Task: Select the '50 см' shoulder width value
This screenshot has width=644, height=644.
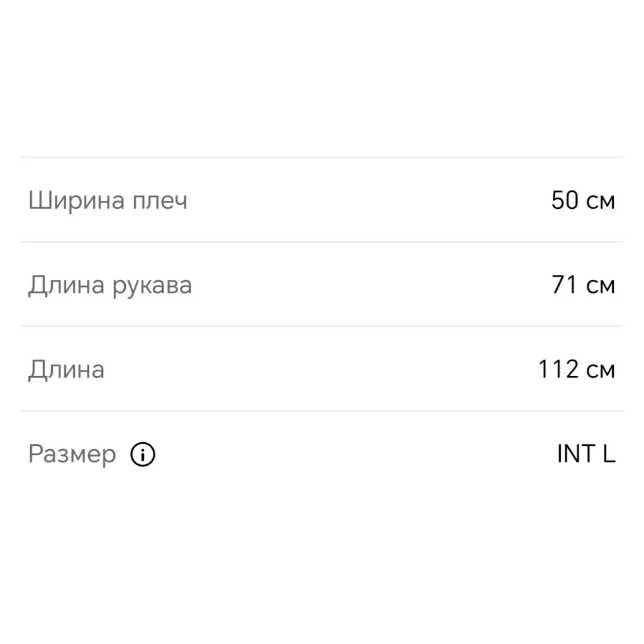Action: (x=583, y=201)
